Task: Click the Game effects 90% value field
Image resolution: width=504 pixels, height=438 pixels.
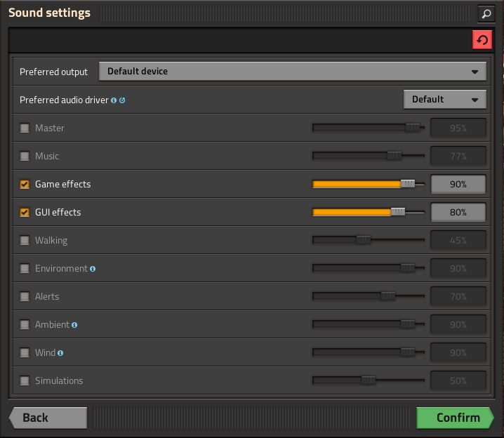Action: tap(458, 184)
